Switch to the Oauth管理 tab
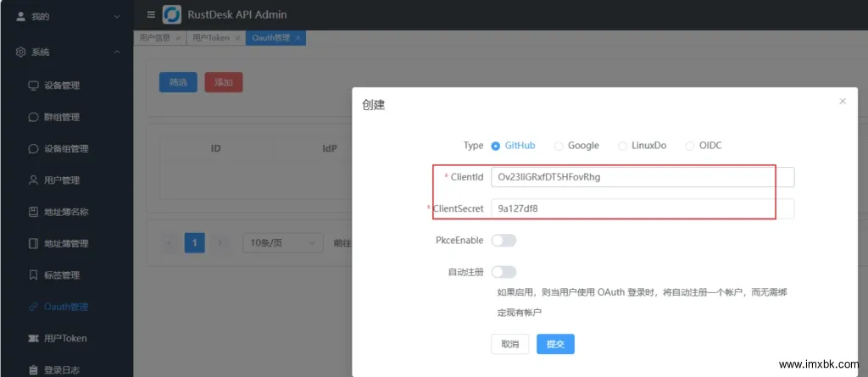Screen dimensions: 868x377 (275, 38)
